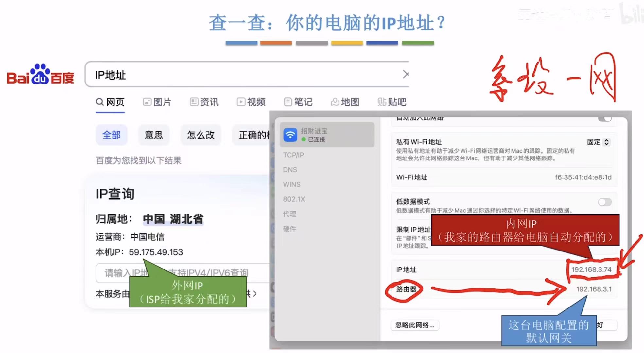The width and height of the screenshot is (644, 353).
Task: Select the 怎么改 filter chip
Action: tap(201, 135)
